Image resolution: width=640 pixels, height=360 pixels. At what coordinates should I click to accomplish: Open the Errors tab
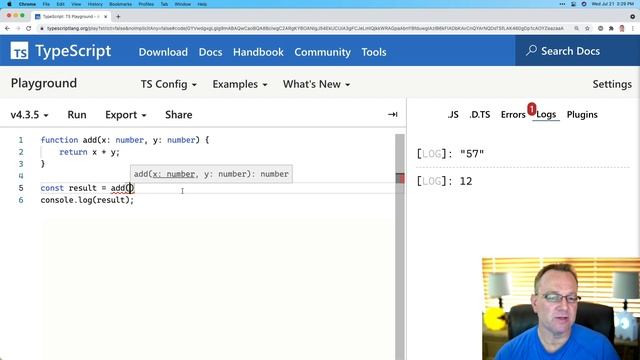pos(513,115)
